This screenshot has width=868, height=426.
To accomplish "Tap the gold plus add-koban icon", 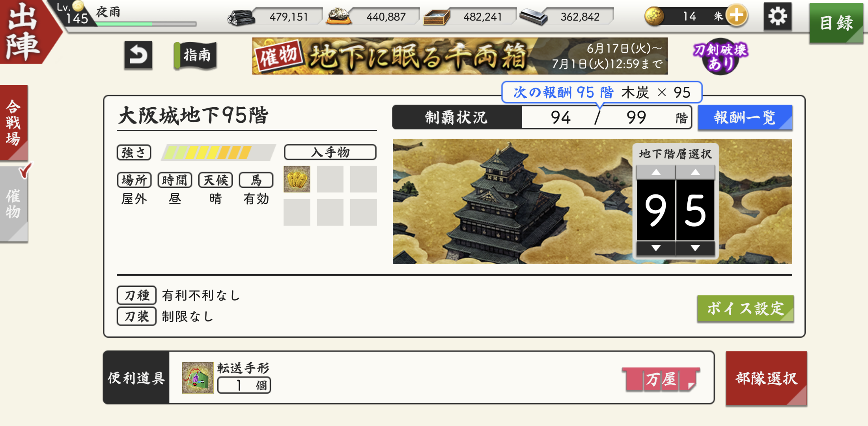I will [736, 16].
